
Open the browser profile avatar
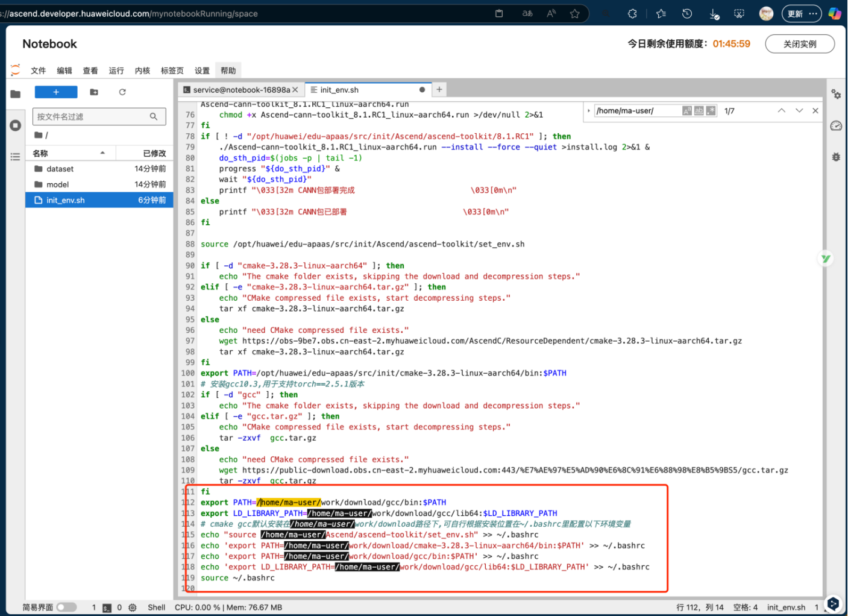click(766, 13)
